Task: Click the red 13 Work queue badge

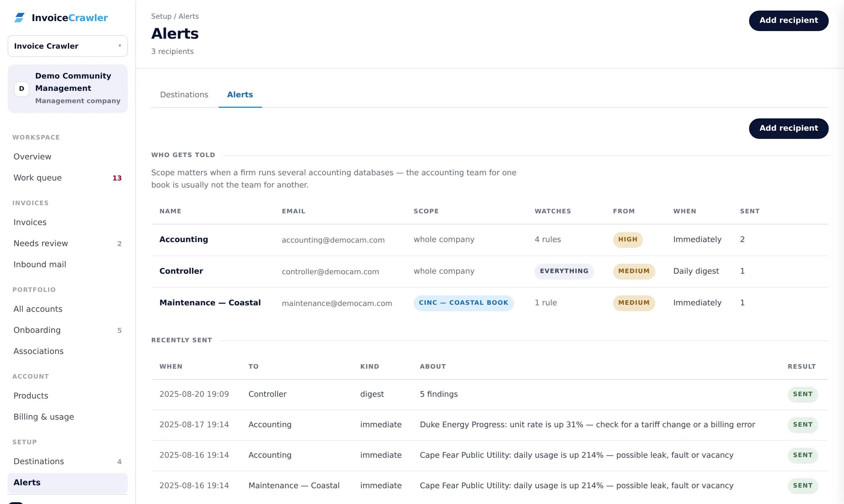Action: 117,178
